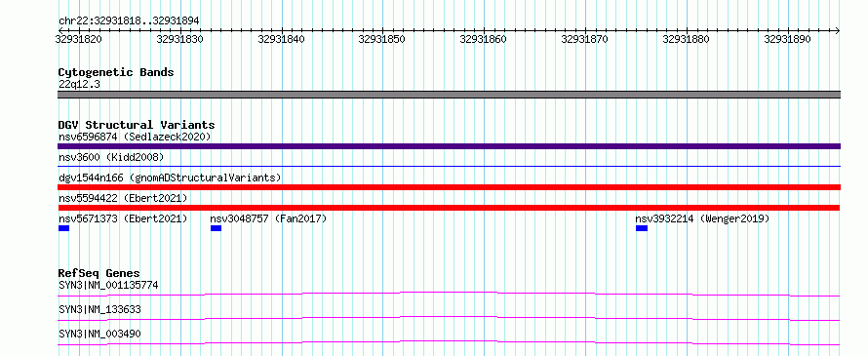Select the small blue nsv5671373 marker
Image resolution: width=868 pixels, height=356 pixels.
click(63, 228)
